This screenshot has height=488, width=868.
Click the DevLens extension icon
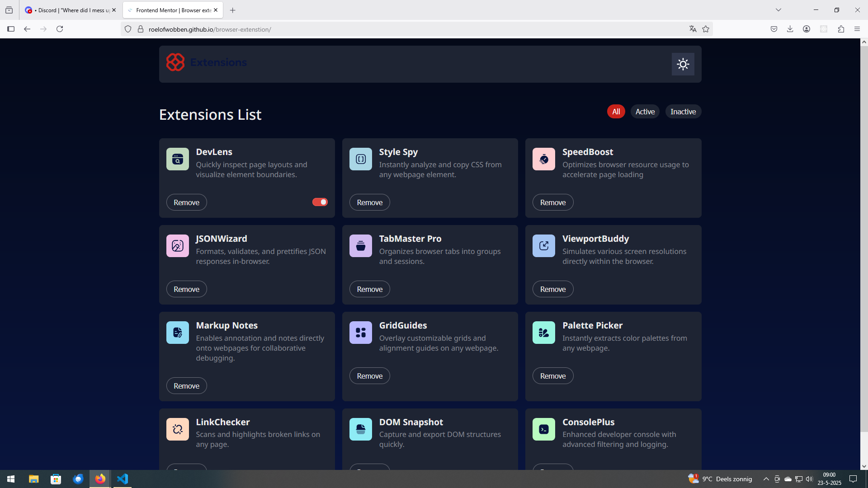[x=177, y=159]
